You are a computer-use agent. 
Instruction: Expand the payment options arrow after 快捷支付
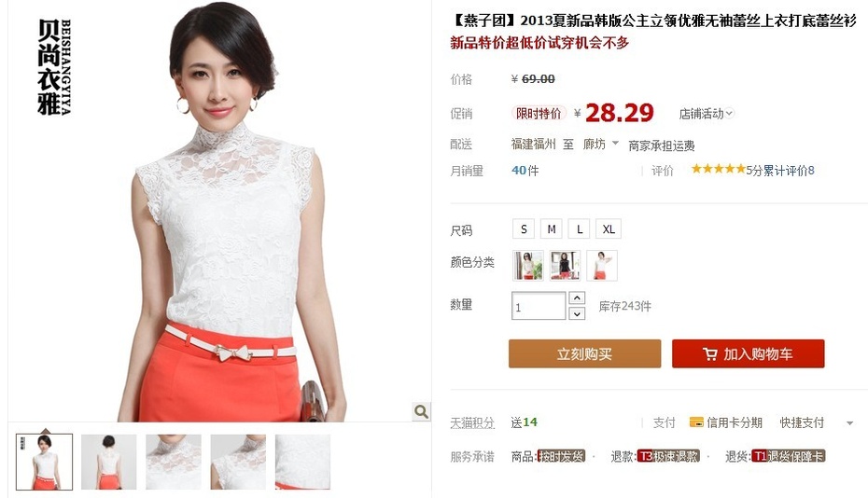(849, 423)
